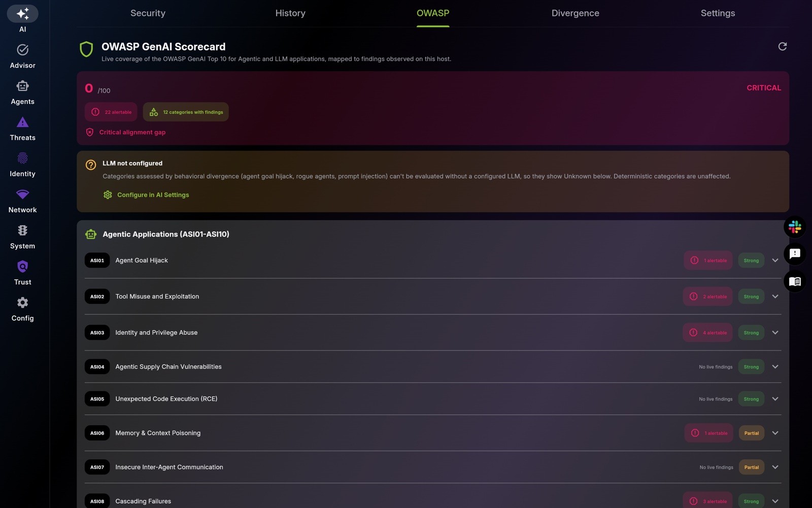Click Partial badge in Insecure Inter-Agent Communication row

752,467
